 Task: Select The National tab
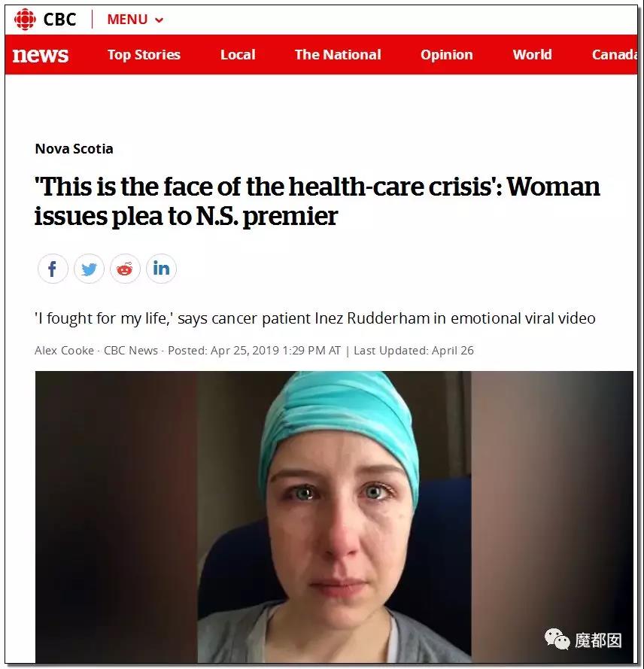[x=338, y=55]
